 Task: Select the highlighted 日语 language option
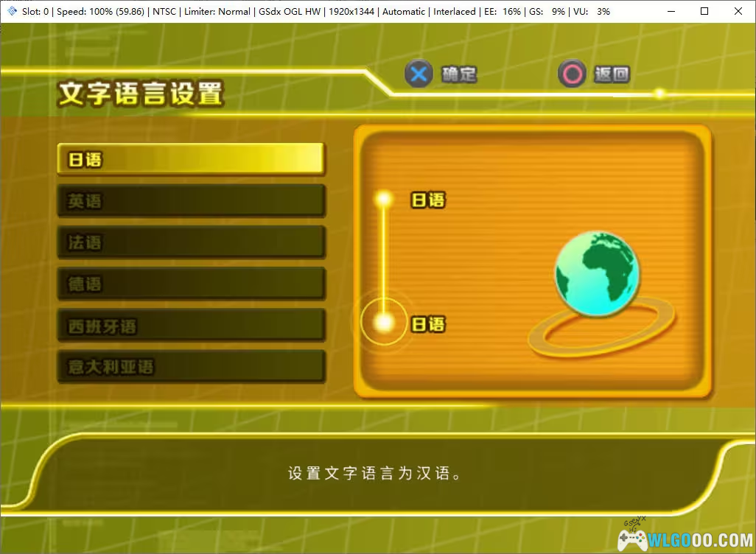(191, 159)
